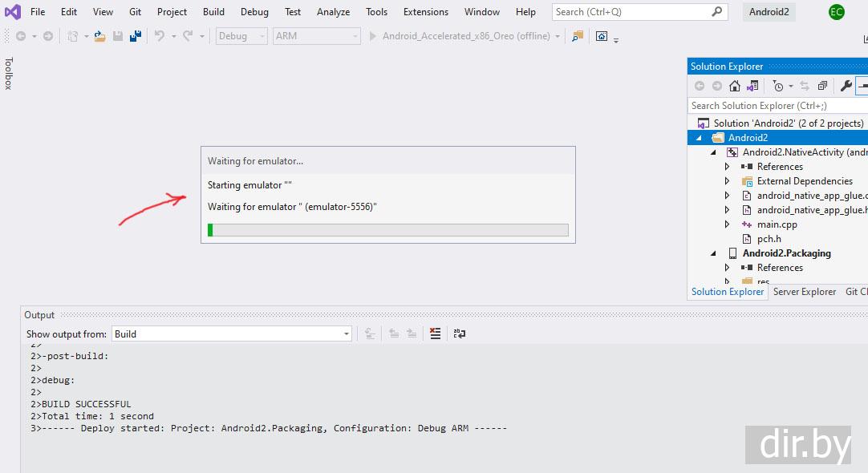Open Properties wrench icon in Solution Explorer
Image resolution: width=868 pixels, height=473 pixels.
[x=846, y=86]
